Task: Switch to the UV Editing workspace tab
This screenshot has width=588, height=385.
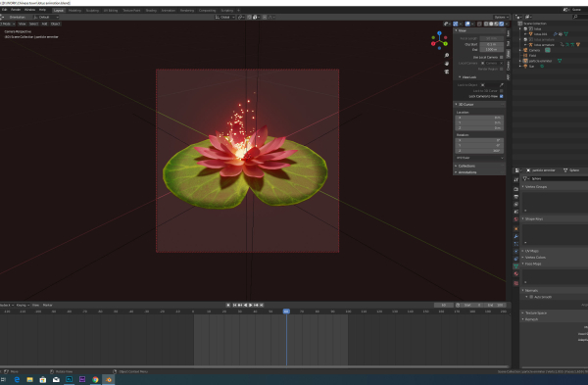Action: 111,10
